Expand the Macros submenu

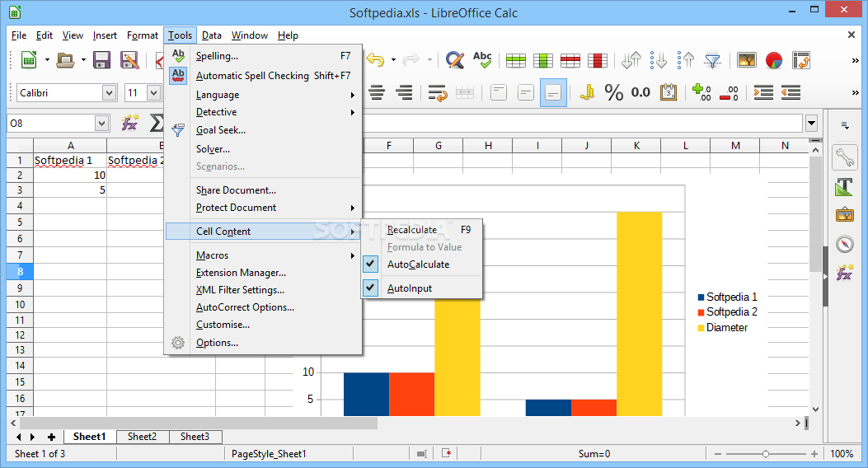pyautogui.click(x=264, y=255)
